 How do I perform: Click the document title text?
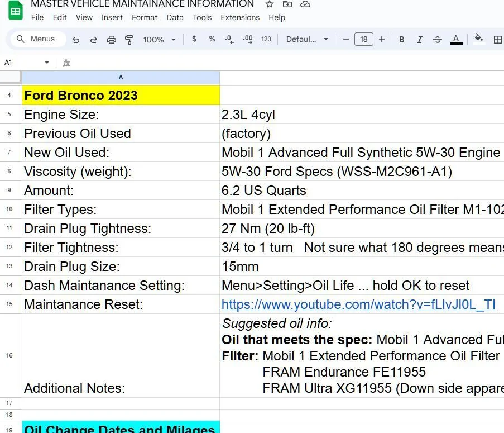142,4
